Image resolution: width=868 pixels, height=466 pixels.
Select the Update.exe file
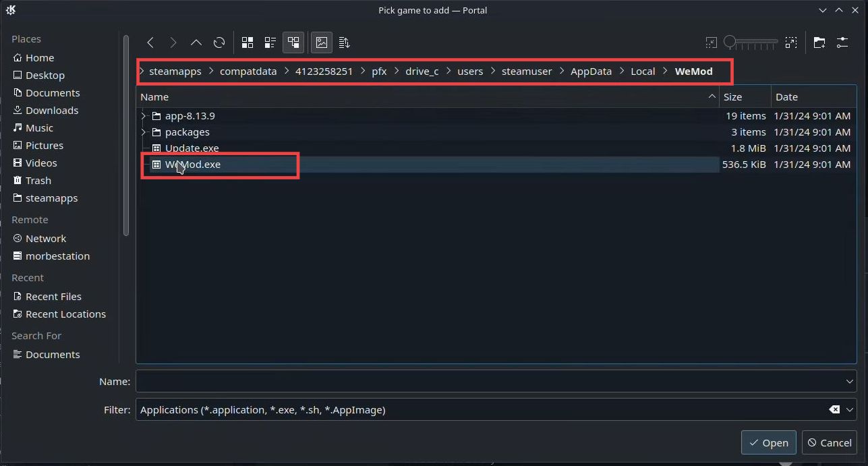(x=496, y=148)
